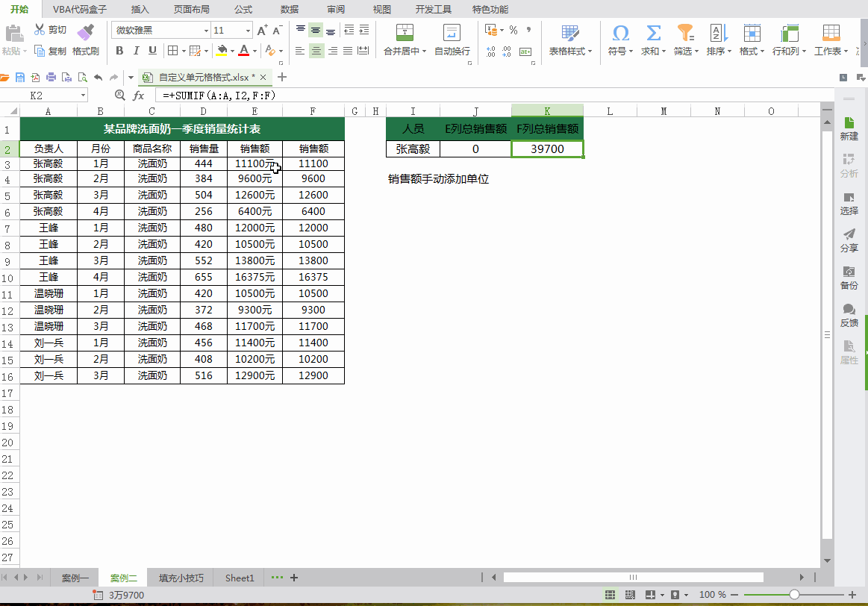Image resolution: width=868 pixels, height=606 pixels.
Task: Click the Print icon in quick access toolbar
Action: point(51,78)
